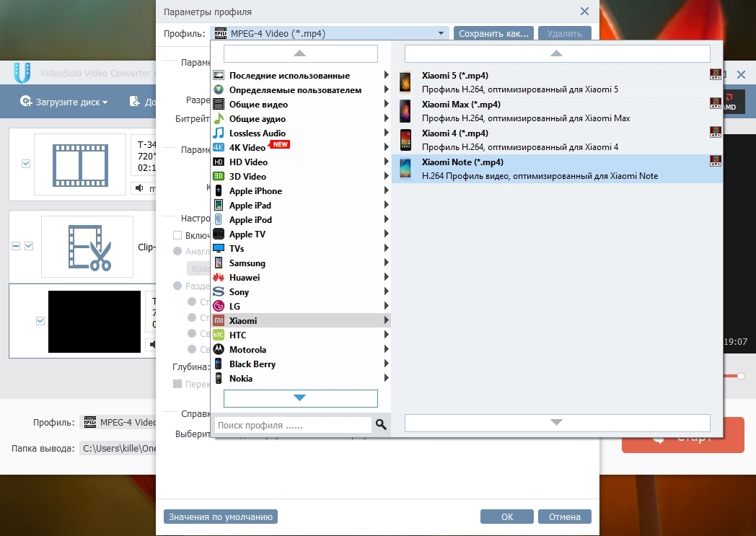Click the Значения по умолчанию button
The width and height of the screenshot is (756, 536).
tap(221, 517)
